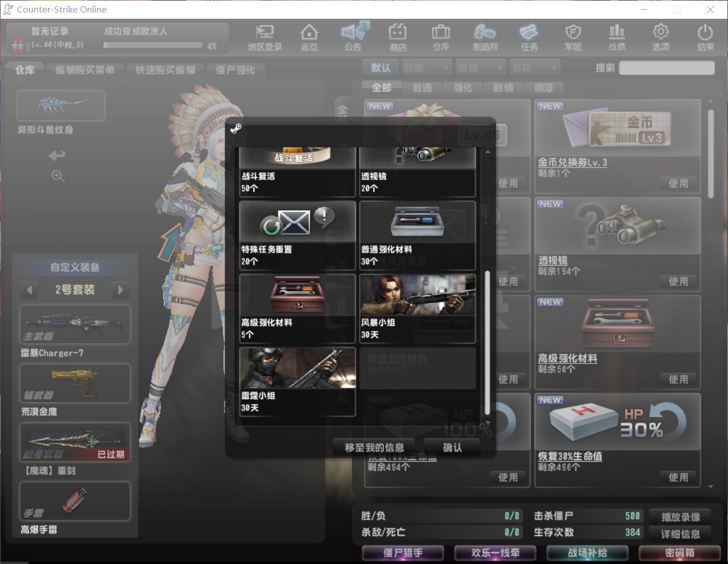Click the magnifier zoom icon beside character

[x=57, y=176]
